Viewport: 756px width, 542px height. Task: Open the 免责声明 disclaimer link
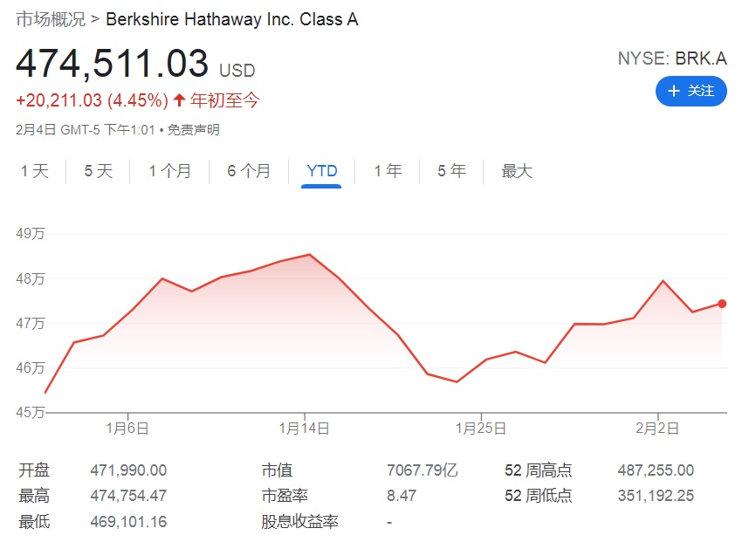pos(194,130)
